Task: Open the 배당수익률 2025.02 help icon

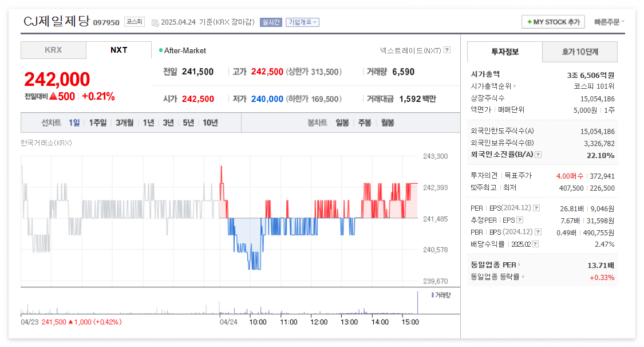Action: click(535, 243)
